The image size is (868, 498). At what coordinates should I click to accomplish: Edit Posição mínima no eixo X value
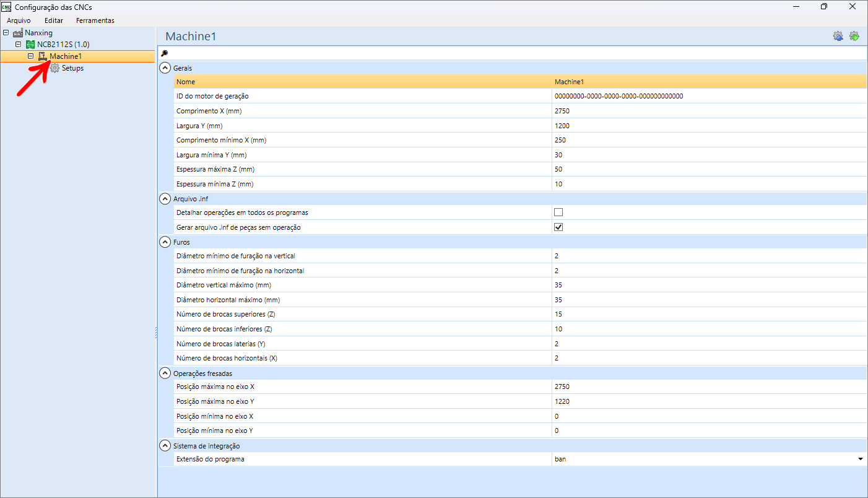coord(709,416)
